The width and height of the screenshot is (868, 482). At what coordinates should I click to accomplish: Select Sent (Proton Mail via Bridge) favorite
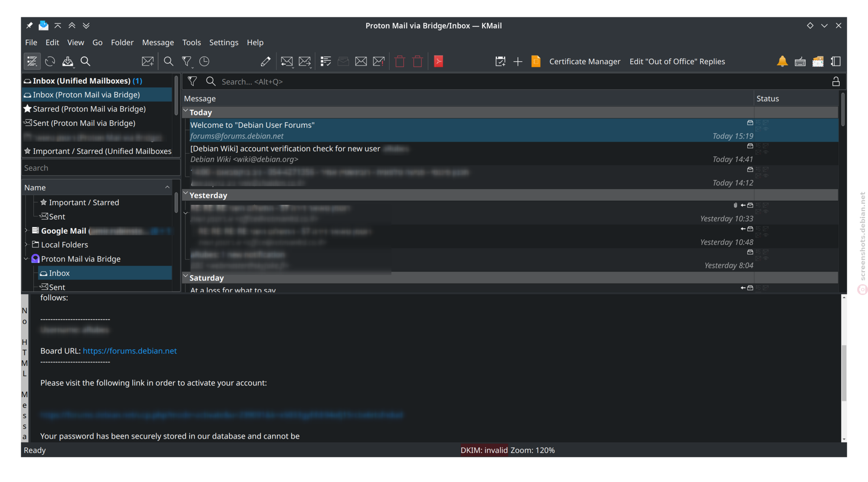pyautogui.click(x=97, y=123)
